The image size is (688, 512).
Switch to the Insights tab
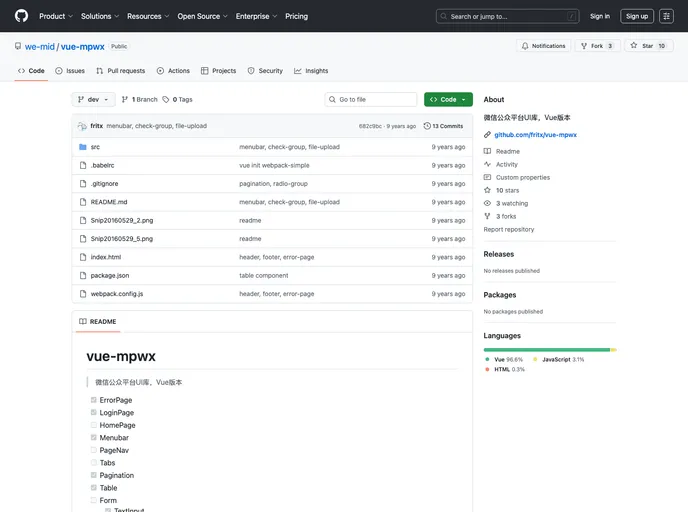pos(311,71)
